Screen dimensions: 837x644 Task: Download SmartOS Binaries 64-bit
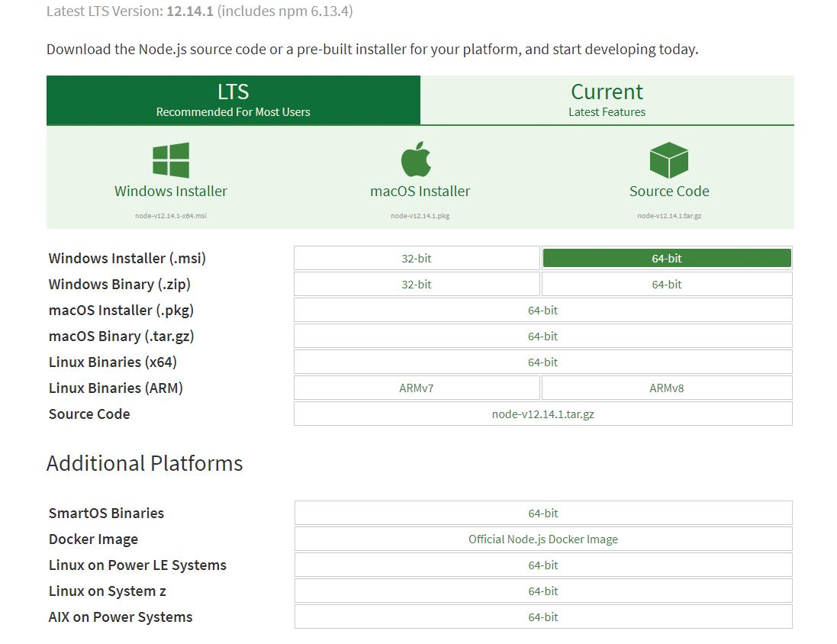pyautogui.click(x=543, y=514)
